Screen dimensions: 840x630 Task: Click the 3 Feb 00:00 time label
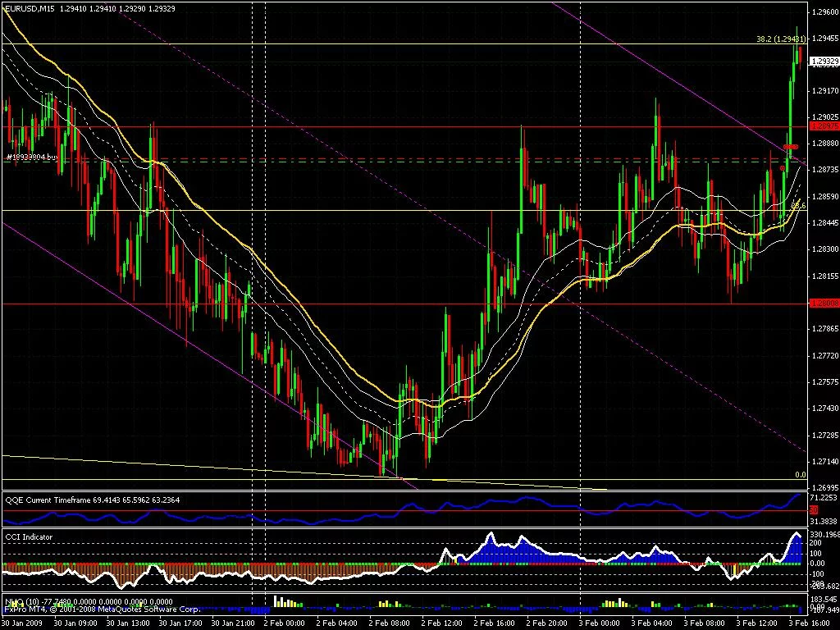600,623
